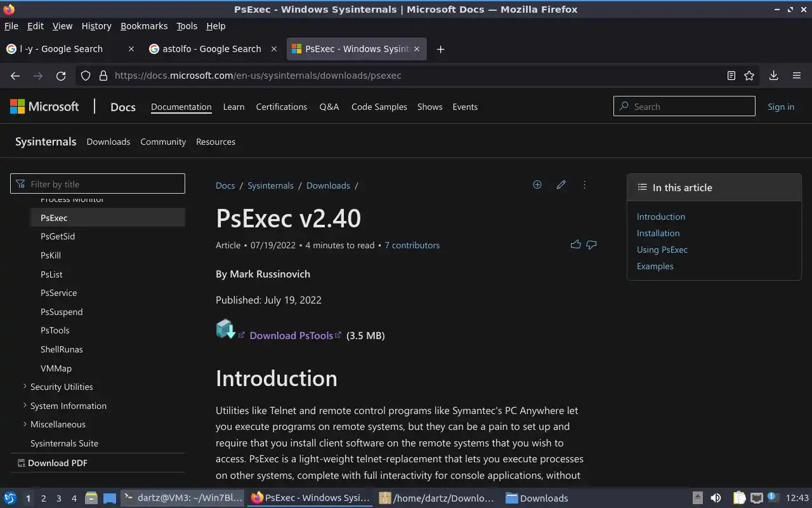Open the Community sub-navigation item
812x508 pixels.
163,142
